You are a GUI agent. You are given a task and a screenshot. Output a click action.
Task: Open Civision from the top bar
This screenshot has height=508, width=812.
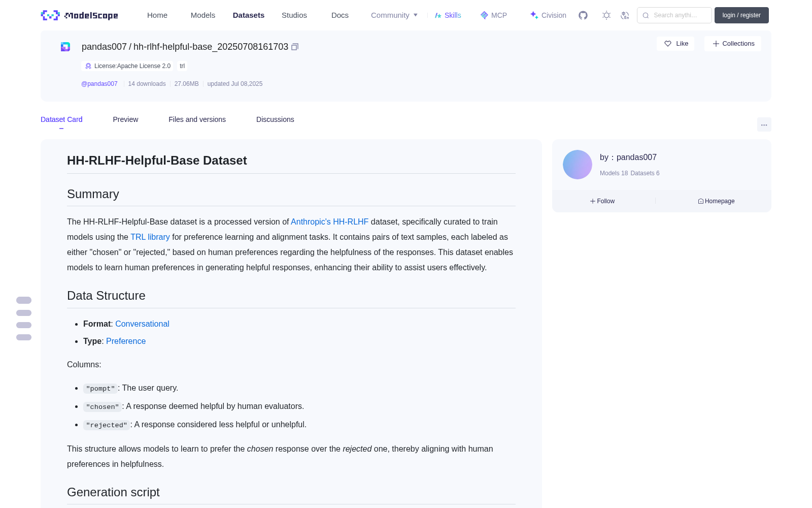coord(548,15)
